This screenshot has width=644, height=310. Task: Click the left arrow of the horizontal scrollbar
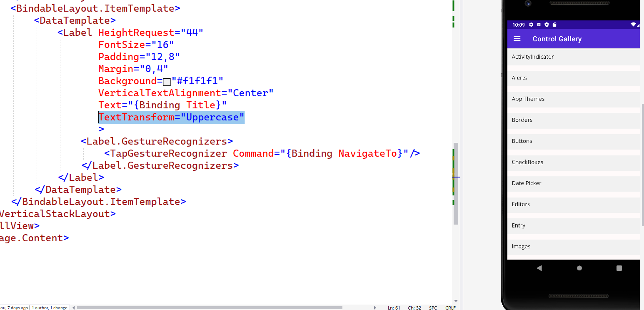click(73, 307)
